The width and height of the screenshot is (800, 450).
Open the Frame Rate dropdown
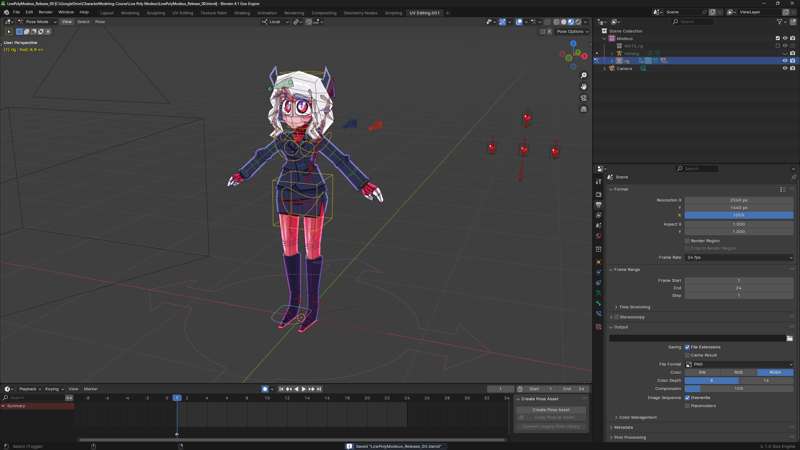739,258
